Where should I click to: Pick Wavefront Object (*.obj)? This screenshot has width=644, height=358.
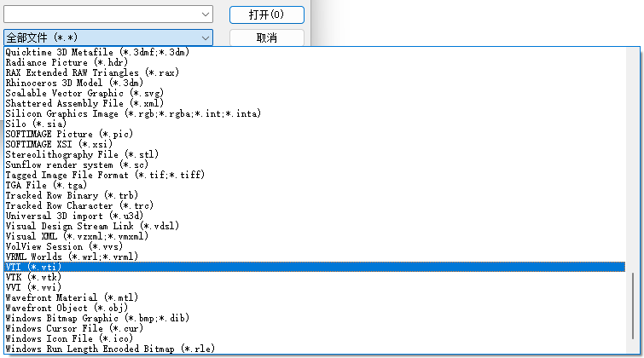pos(315,308)
